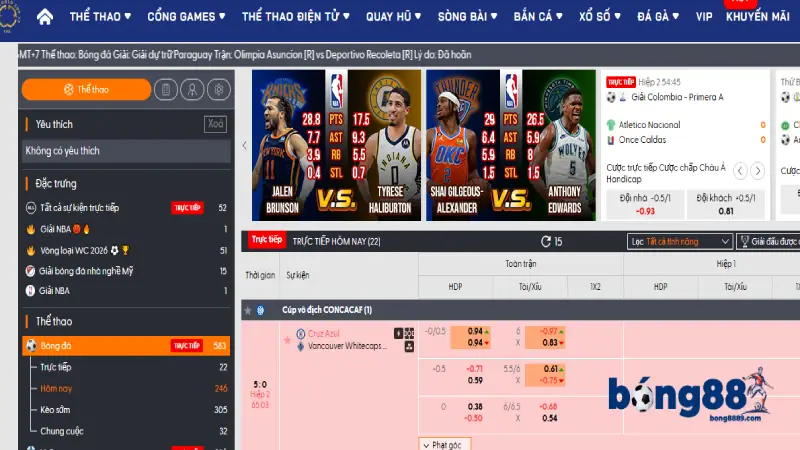Expand the XỔ SỐ dropdown
Image resolution: width=800 pixels, height=450 pixels.
click(x=600, y=17)
